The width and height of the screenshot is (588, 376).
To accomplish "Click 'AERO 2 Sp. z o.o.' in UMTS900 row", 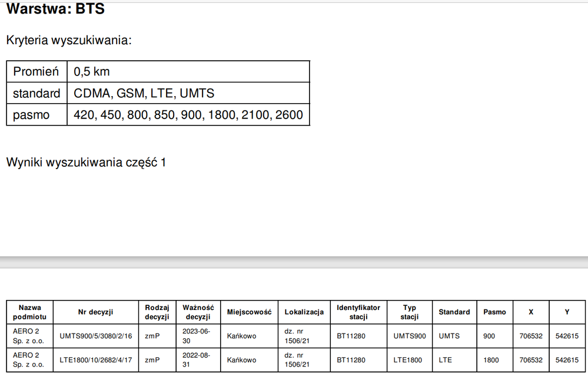I will tap(28, 336).
